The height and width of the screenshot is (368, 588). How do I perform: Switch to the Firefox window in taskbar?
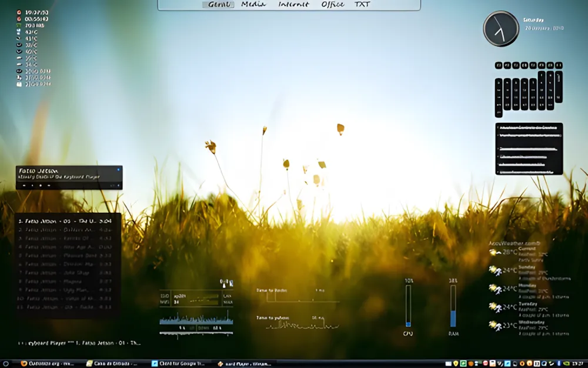[48, 363]
